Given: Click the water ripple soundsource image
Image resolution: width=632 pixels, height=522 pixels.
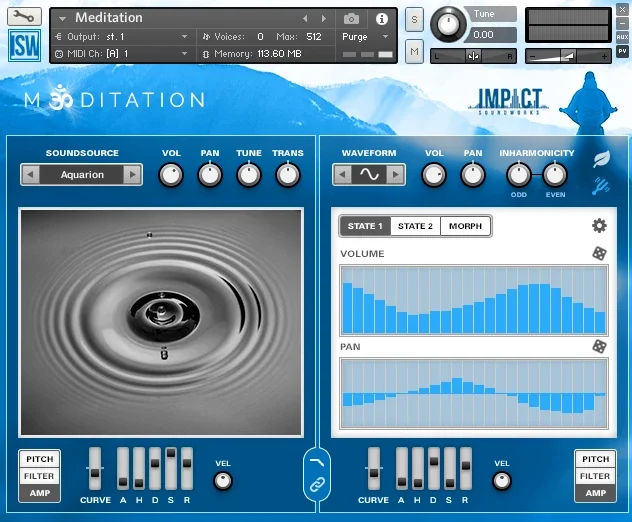Looking at the screenshot, I should (x=161, y=322).
